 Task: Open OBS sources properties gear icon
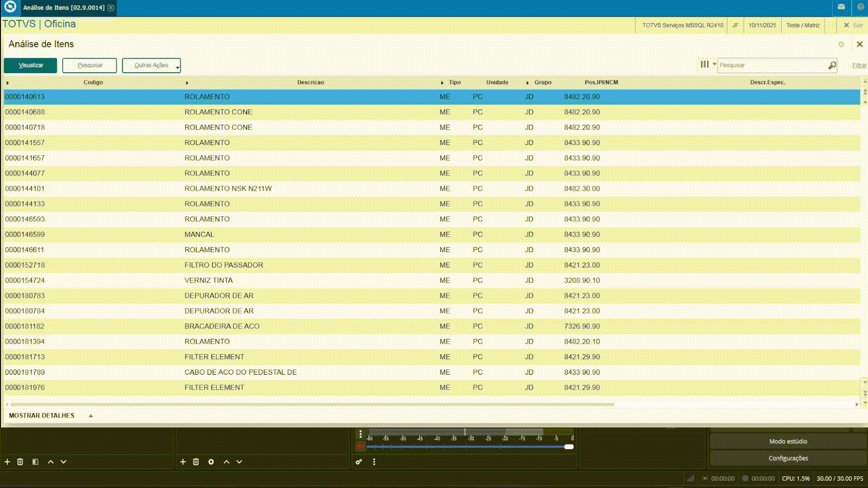point(211,462)
